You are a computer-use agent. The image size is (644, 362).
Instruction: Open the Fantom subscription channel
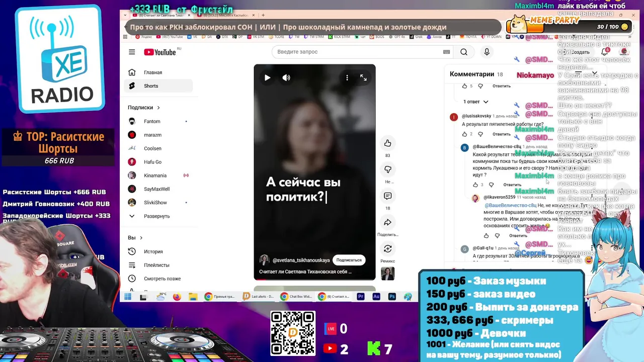pyautogui.click(x=158, y=121)
